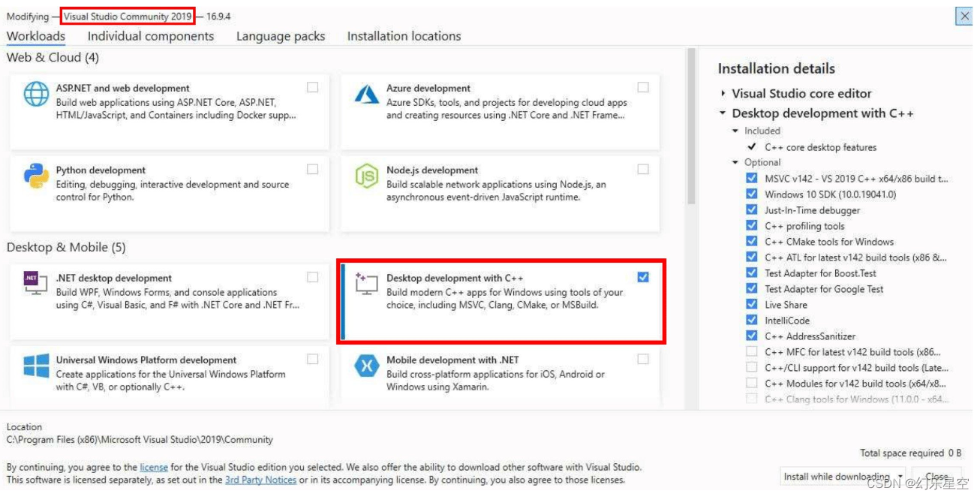Enable Azure development workload checkbox
This screenshot has height=497, width=980.
(x=643, y=88)
